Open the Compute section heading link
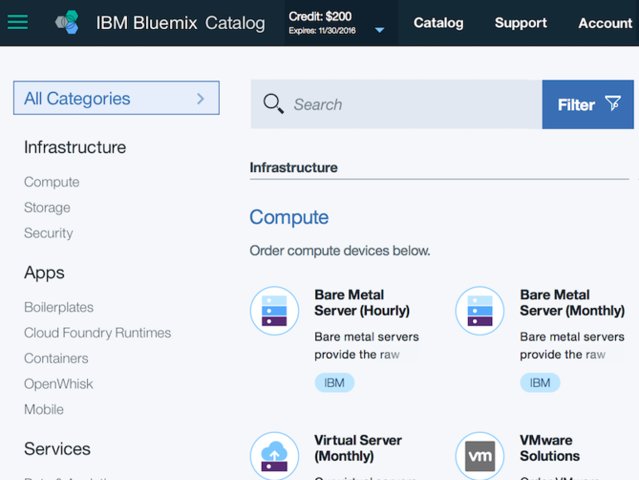The width and height of the screenshot is (639, 480). pos(289,217)
